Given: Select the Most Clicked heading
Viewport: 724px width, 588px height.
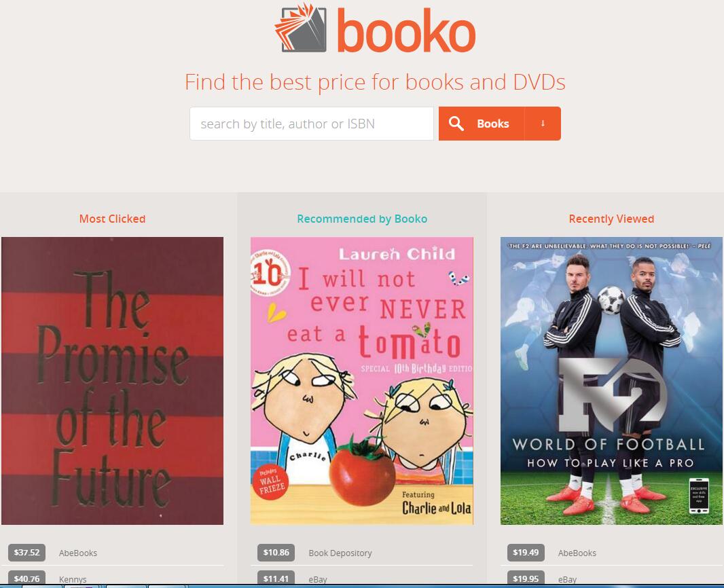Looking at the screenshot, I should tap(112, 219).
